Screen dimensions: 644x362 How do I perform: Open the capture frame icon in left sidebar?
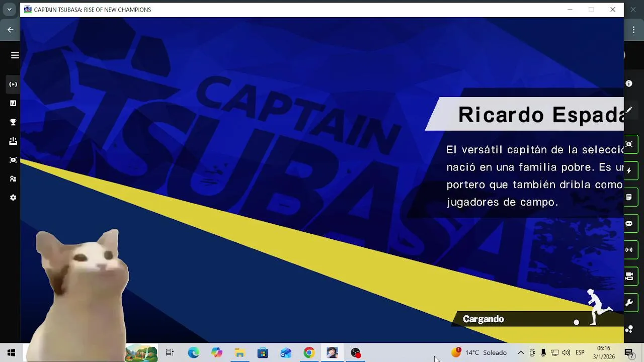pos(13,160)
